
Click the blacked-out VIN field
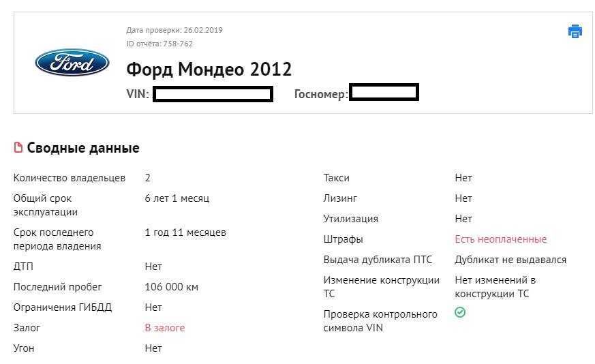point(213,94)
